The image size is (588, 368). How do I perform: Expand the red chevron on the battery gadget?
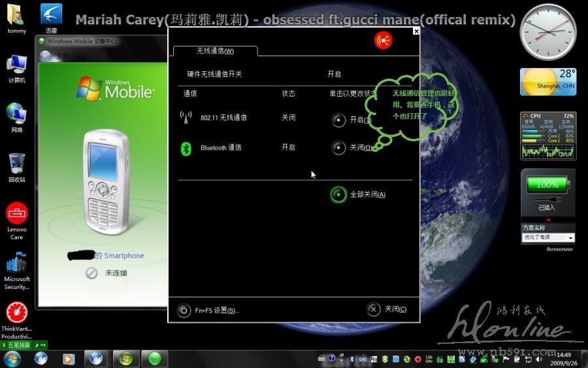[x=548, y=220]
